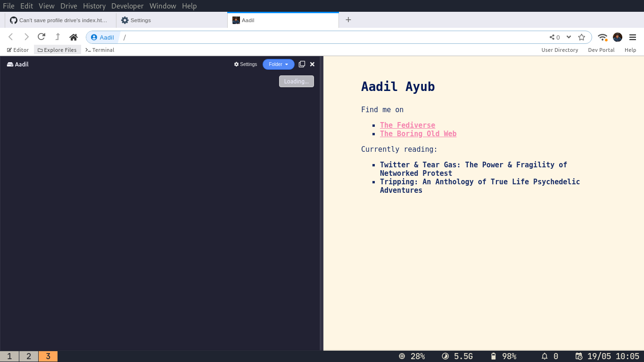The image size is (644, 362).
Task: Open the browser hamburger menu
Action: coord(633,37)
